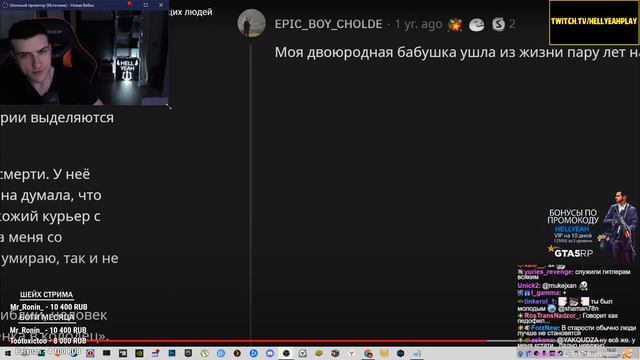Click chat username ForzNew
The height and width of the screenshot is (360, 640).
(x=545, y=328)
